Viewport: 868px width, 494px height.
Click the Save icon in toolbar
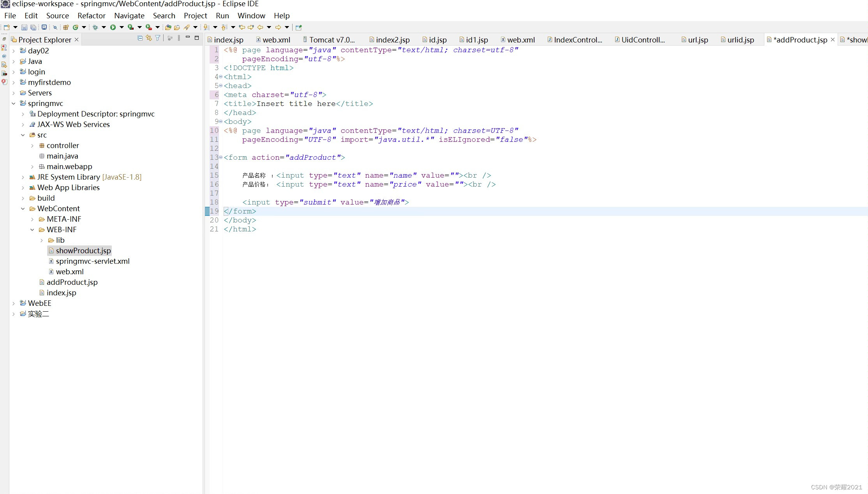[24, 27]
